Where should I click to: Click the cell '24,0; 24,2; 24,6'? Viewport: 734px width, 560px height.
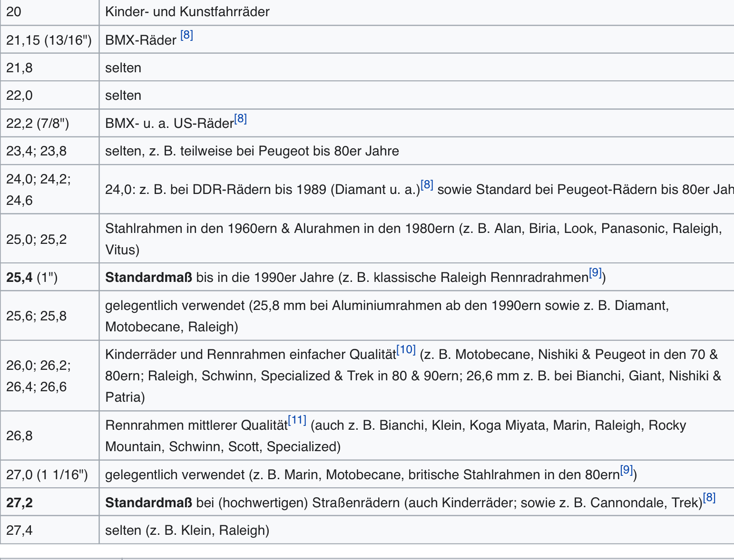[x=49, y=189]
